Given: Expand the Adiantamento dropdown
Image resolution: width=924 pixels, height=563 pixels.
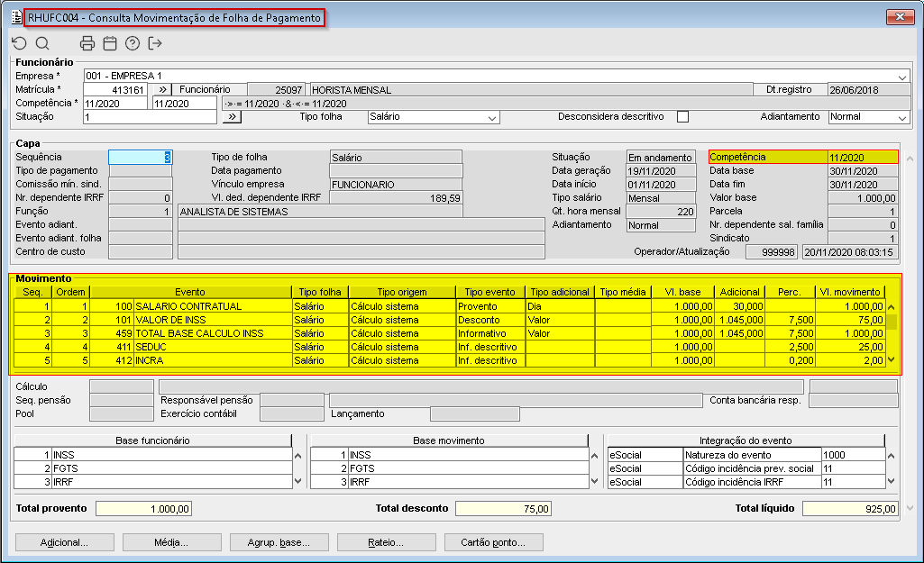Looking at the screenshot, I should tap(901, 117).
